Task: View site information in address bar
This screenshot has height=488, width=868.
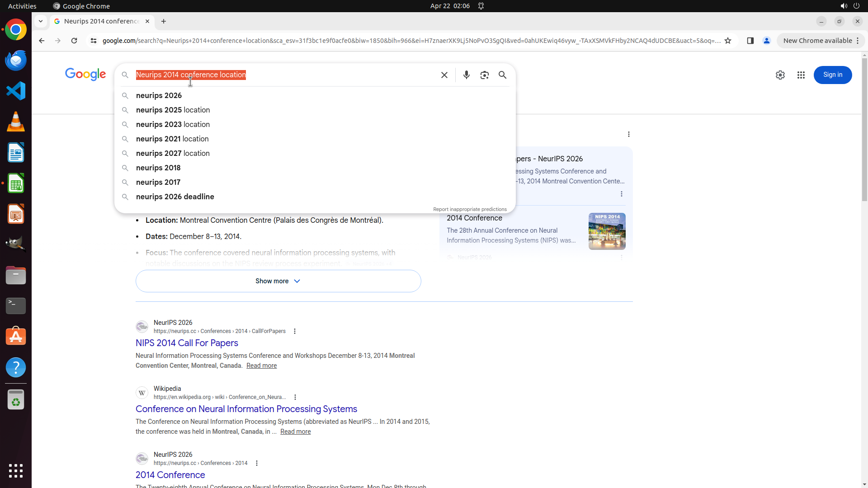Action: [x=94, y=41]
